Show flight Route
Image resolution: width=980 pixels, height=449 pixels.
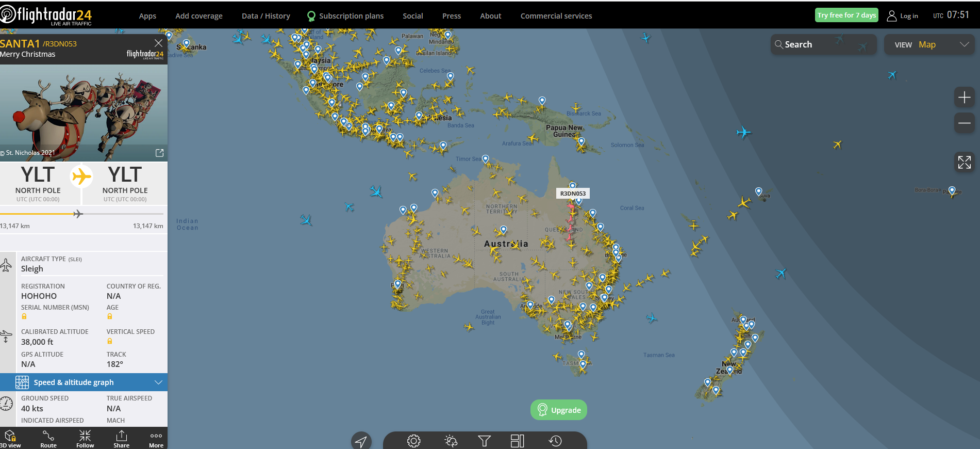(x=48, y=439)
